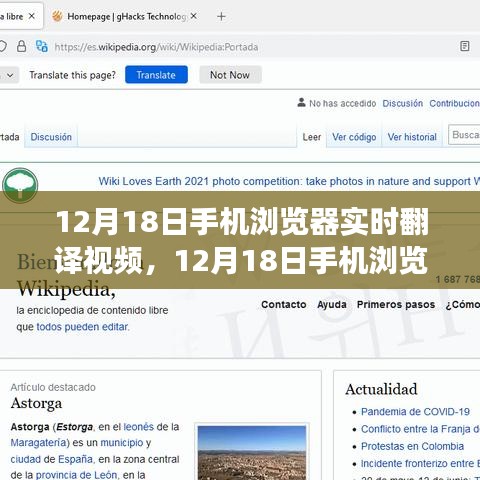The image size is (480, 480).
Task: Click the translation icon in address bar
Action: 42,46
